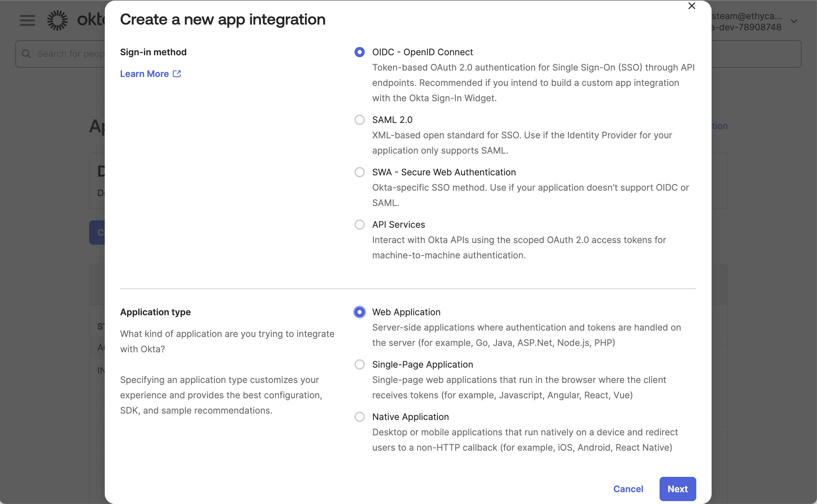This screenshot has width=817, height=504.
Task: Click the 'SWA - Secure Web Authentication' label
Action: pyautogui.click(x=444, y=172)
